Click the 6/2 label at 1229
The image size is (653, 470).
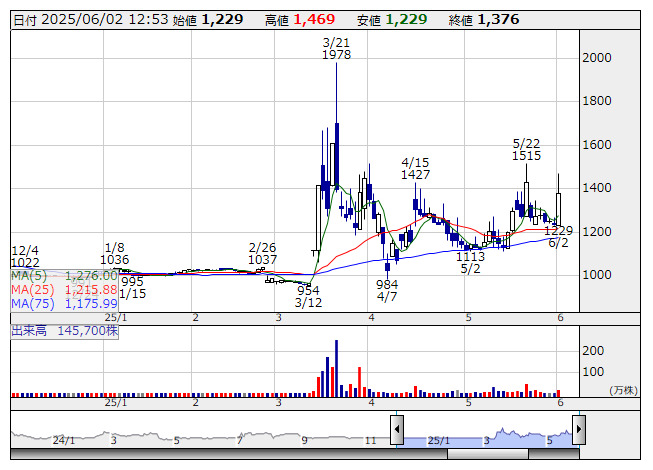[558, 237]
